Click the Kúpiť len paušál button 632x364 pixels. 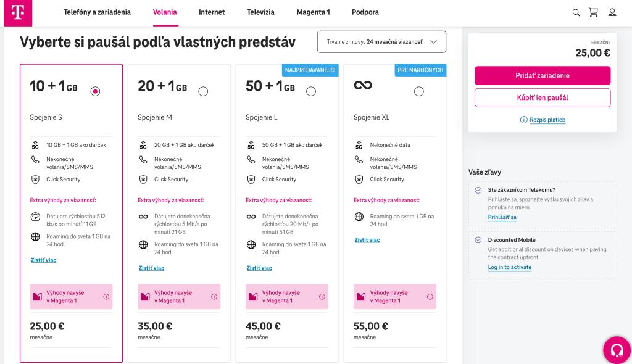point(542,97)
